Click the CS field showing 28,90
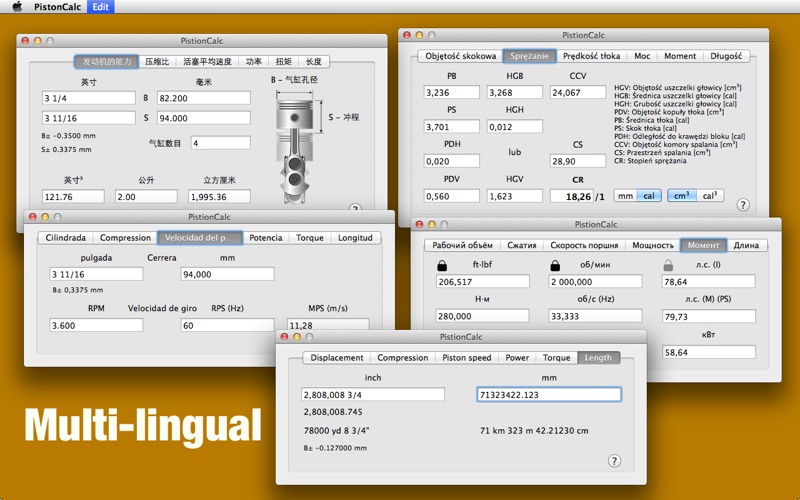Screen dimensions: 800x500 (x=578, y=161)
